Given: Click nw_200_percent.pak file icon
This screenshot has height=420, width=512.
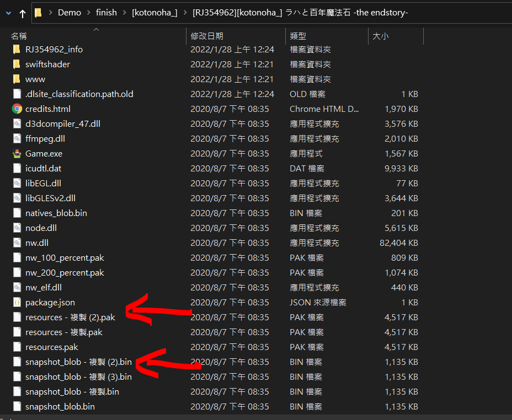Looking at the screenshot, I should tap(17, 273).
